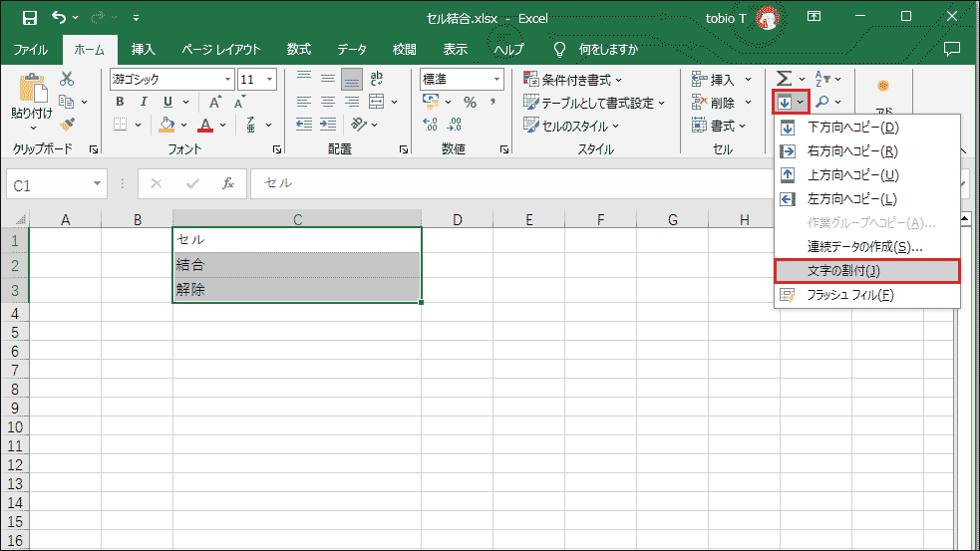Toggle Bold formatting
The image size is (980, 551).
[120, 102]
